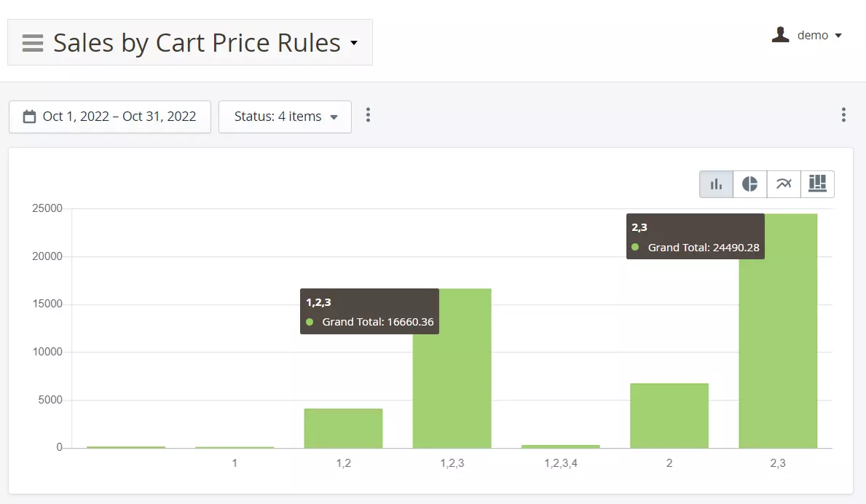The height and width of the screenshot is (504, 866).
Task: Click the caret after Sales by Cart Price Rules
Action: (354, 43)
